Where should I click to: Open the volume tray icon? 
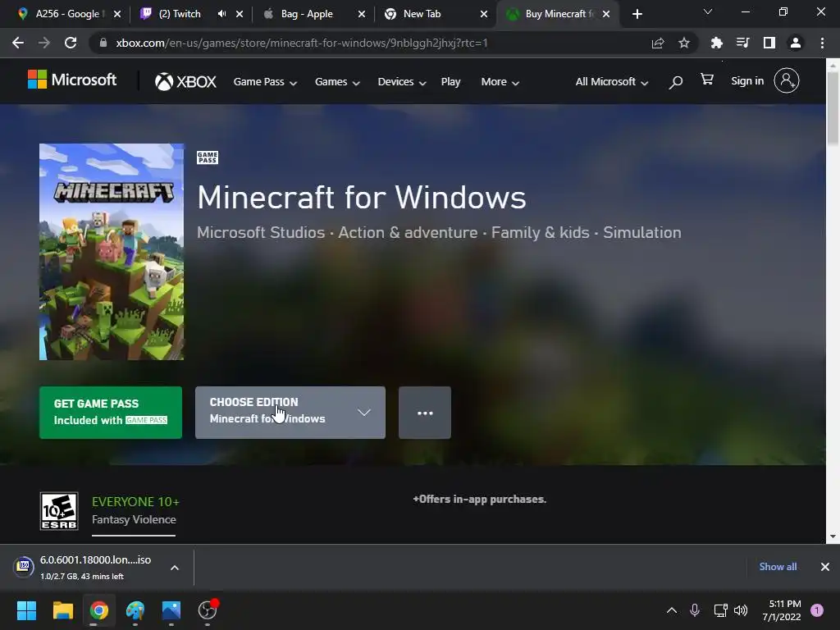[741, 610]
